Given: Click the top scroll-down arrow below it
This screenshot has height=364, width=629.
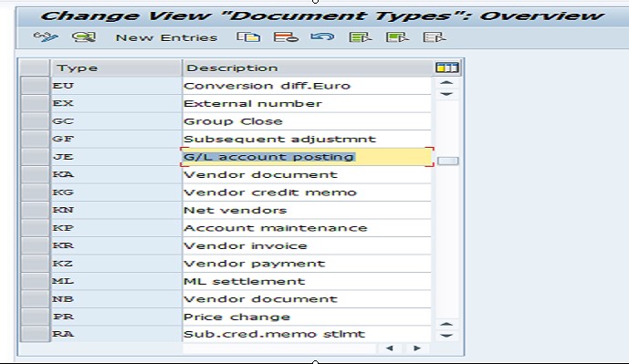Looking at the screenshot, I should coord(446,94).
